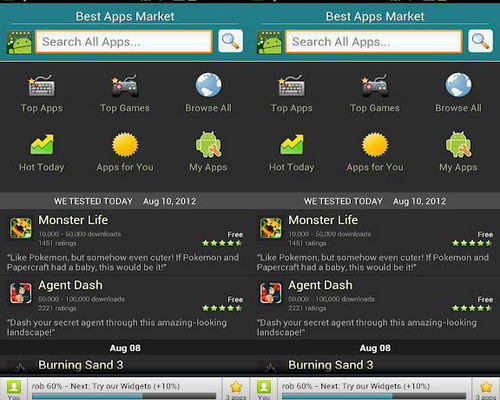Open Top Games in the right screen
Image resolution: width=500 pixels, height=400 pixels.
375,93
